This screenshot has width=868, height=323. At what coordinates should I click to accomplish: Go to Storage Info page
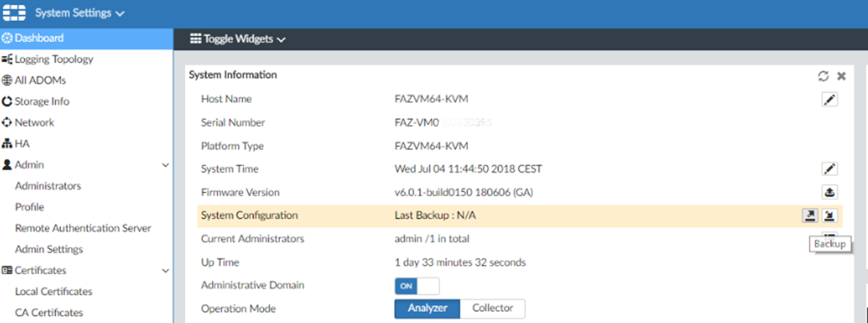pyautogui.click(x=41, y=101)
